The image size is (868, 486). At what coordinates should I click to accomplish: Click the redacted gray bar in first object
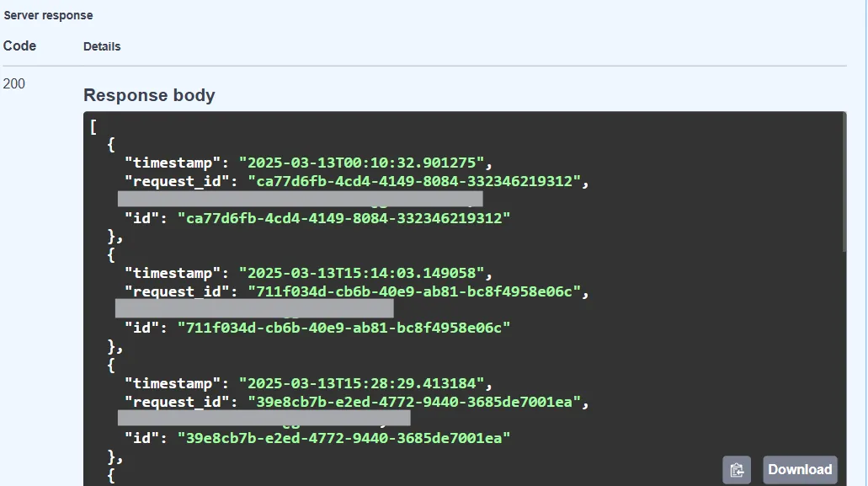pos(299,198)
